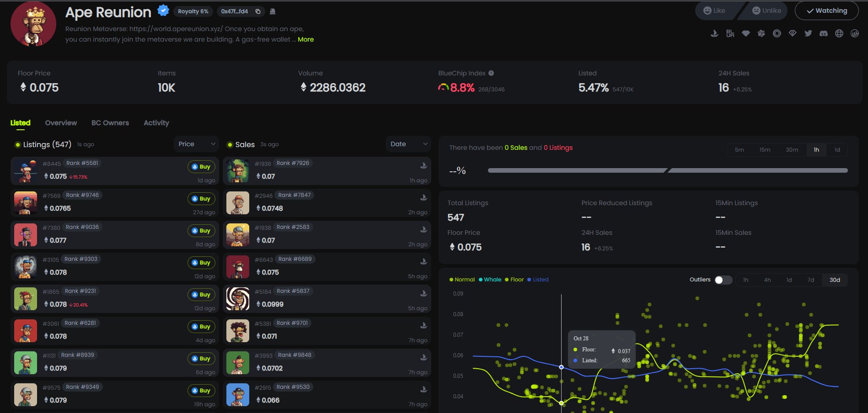This screenshot has width=868, height=413.
Task: Click the Floor data point on Oct 28
Action: (562, 403)
